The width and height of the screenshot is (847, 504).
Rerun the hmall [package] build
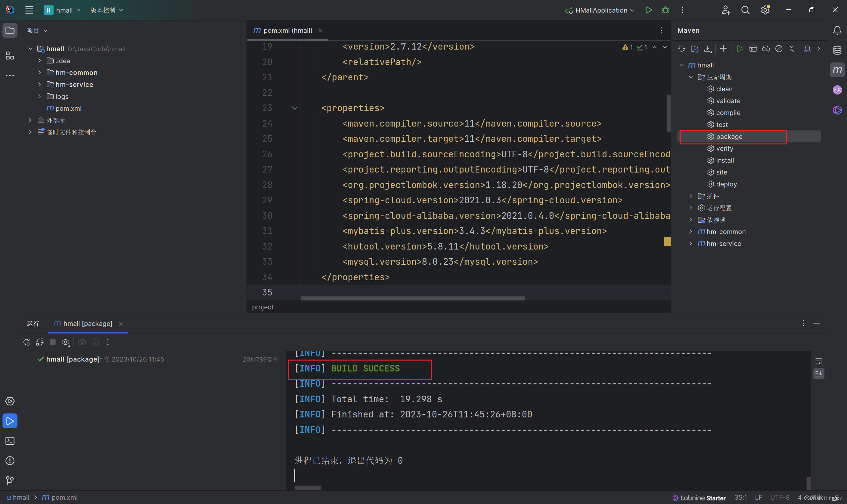(26, 342)
